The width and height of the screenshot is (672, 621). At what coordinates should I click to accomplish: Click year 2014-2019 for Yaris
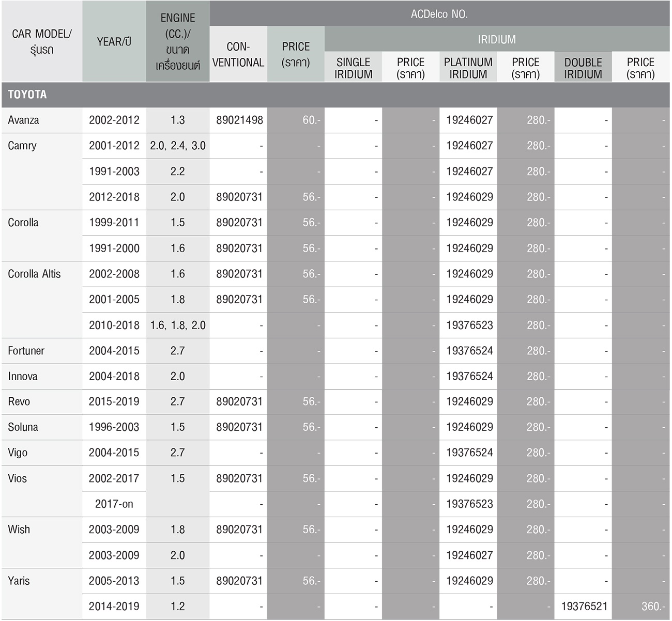[114, 607]
